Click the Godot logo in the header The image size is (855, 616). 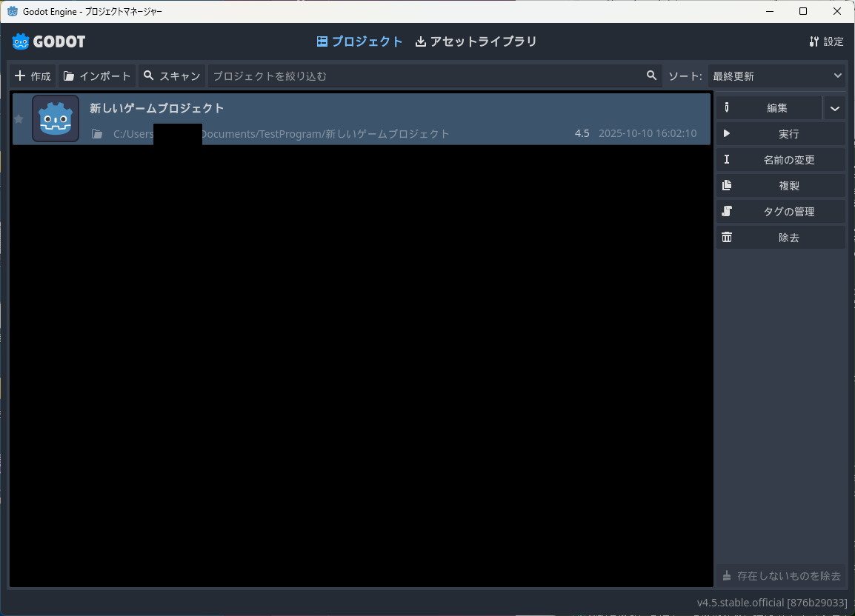tap(49, 41)
